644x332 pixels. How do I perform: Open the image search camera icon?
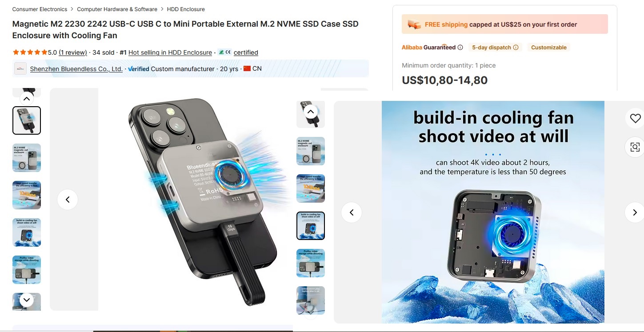(x=635, y=147)
